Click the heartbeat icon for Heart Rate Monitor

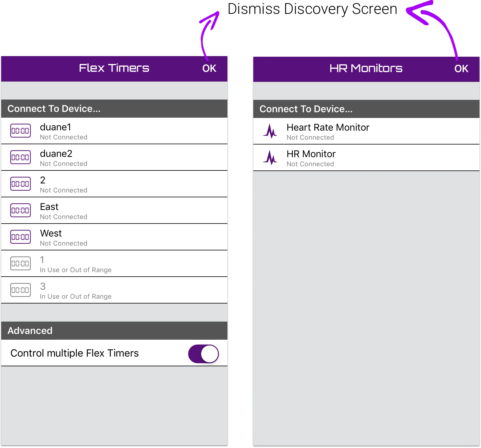click(270, 131)
